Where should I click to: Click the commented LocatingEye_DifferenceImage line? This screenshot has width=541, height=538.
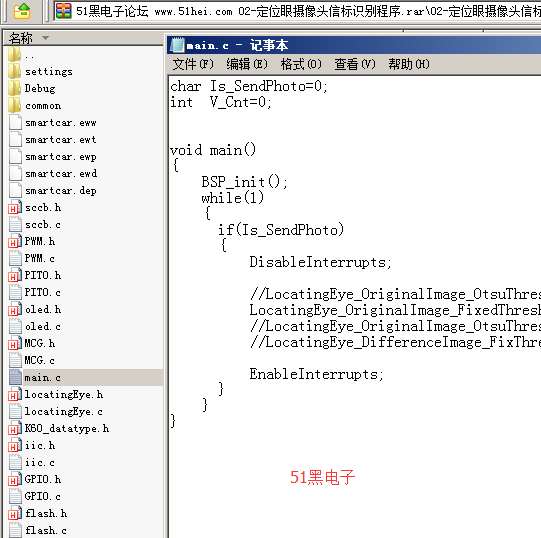tap(395, 342)
